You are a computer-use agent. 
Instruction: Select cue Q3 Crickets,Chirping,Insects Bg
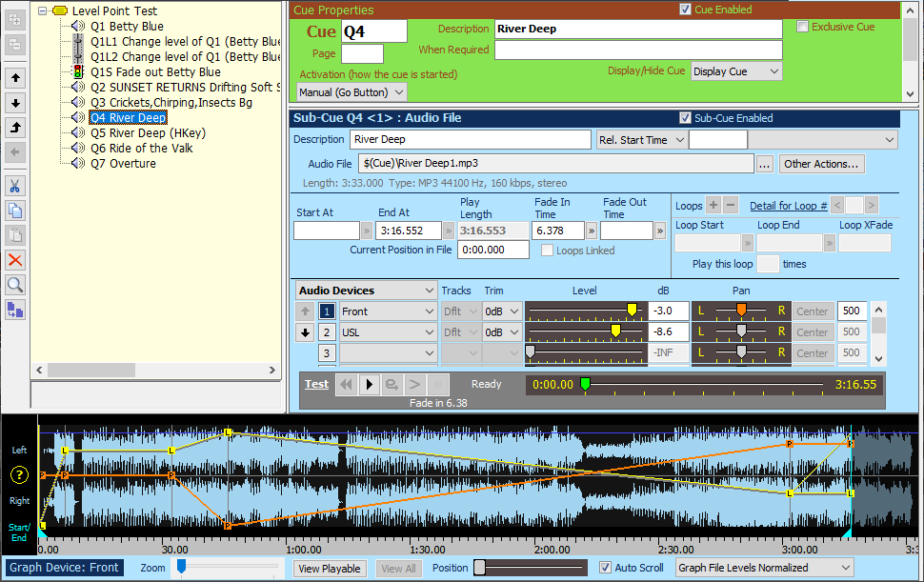(x=171, y=103)
